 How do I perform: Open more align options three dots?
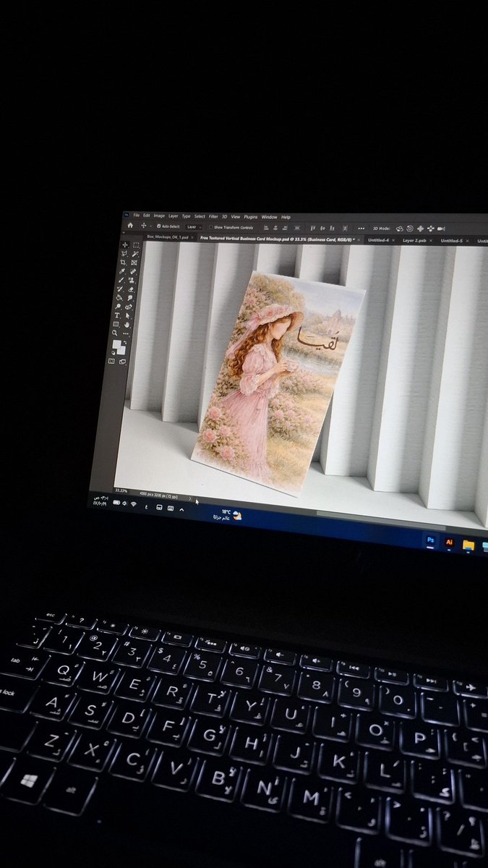click(361, 229)
